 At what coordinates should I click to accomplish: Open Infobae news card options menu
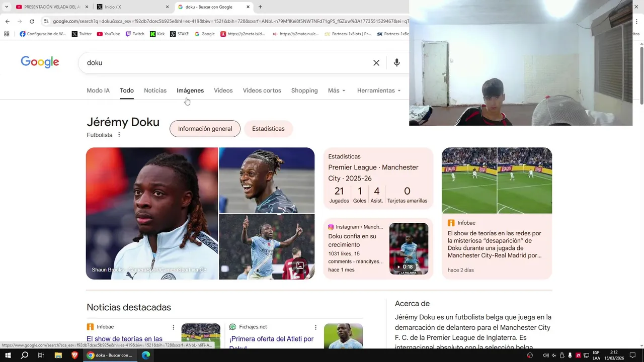tap(174, 327)
